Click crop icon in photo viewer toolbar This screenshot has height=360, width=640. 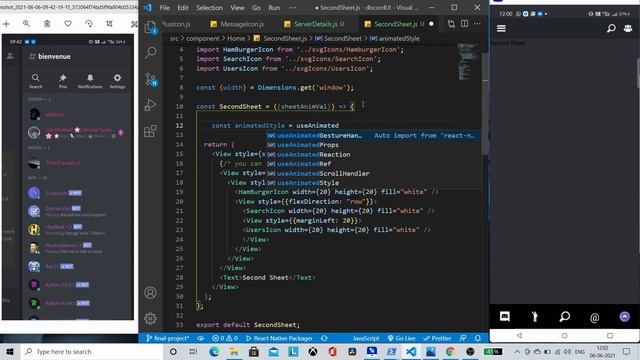pyautogui.click(x=109, y=24)
